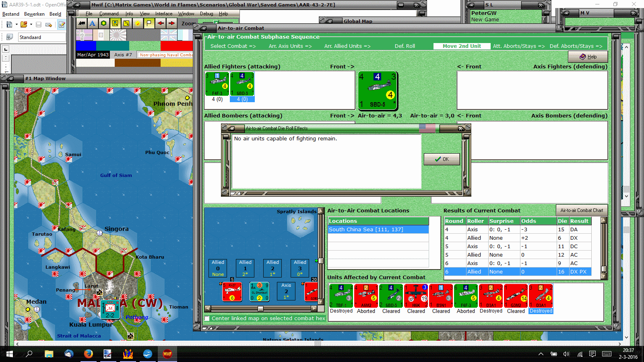Click the OpenOffice send document as email icon

coord(49,25)
